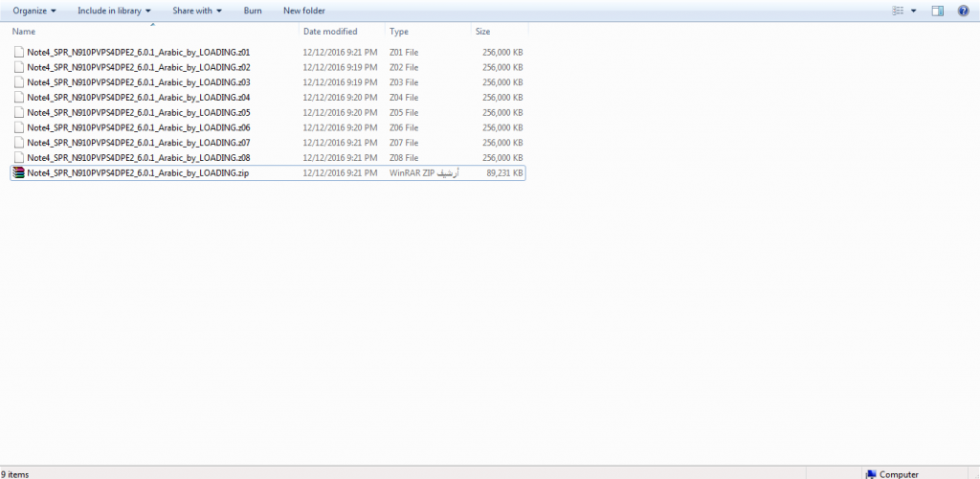
Task: Click the file icon of the .z07 file
Action: (x=19, y=143)
